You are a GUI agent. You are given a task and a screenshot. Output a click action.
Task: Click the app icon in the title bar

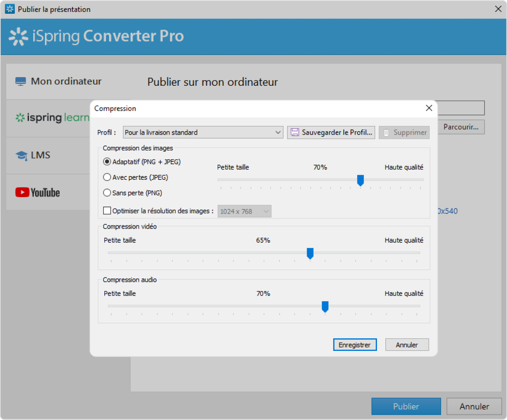pos(10,9)
